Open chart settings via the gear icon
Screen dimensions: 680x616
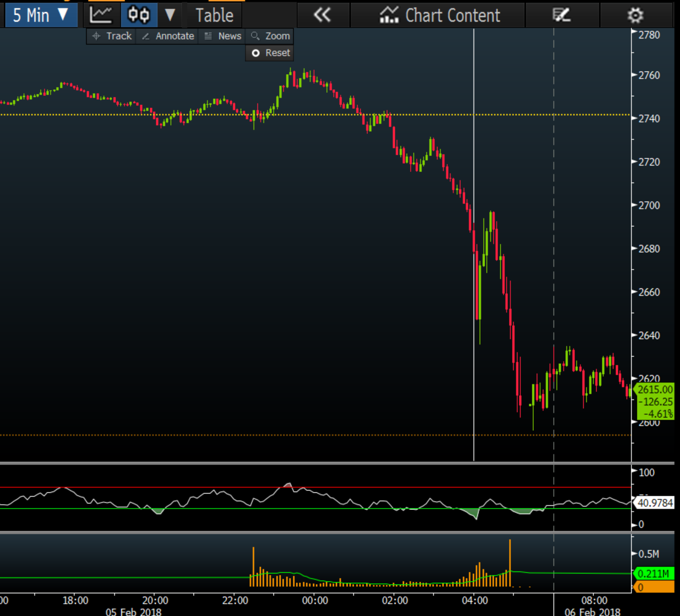[635, 15]
